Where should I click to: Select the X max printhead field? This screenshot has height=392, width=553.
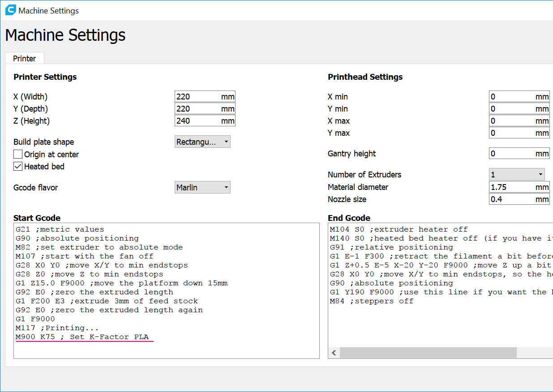tap(511, 121)
